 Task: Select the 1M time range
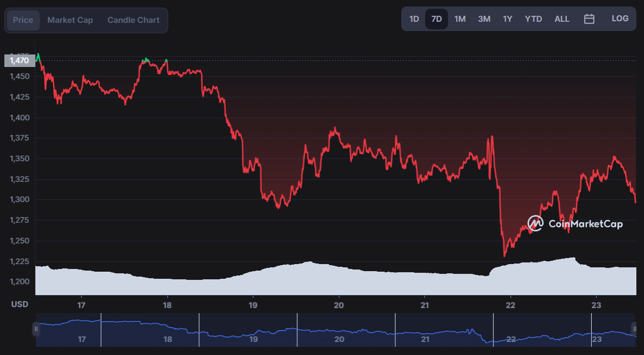(459, 19)
